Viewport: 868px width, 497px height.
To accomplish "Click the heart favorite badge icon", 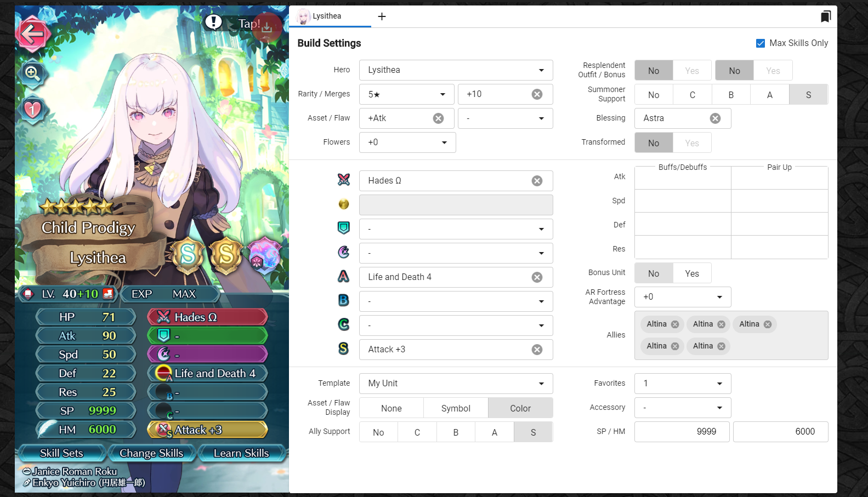I will (33, 110).
